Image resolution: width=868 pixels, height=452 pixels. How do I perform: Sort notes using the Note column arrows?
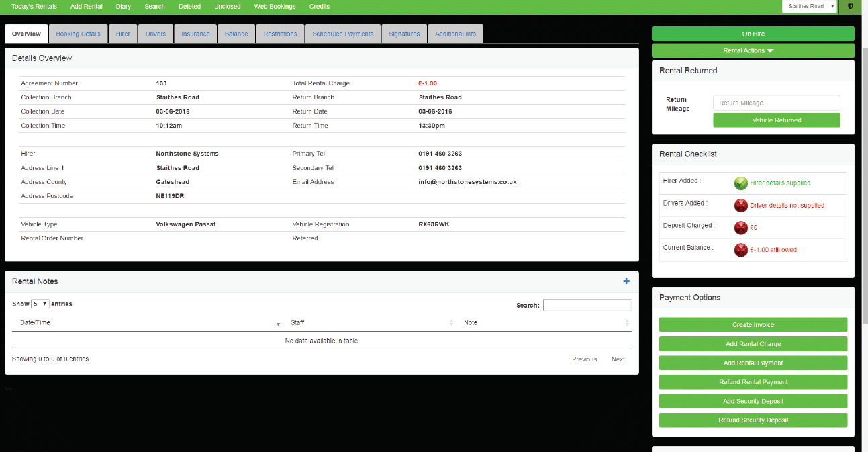[627, 323]
